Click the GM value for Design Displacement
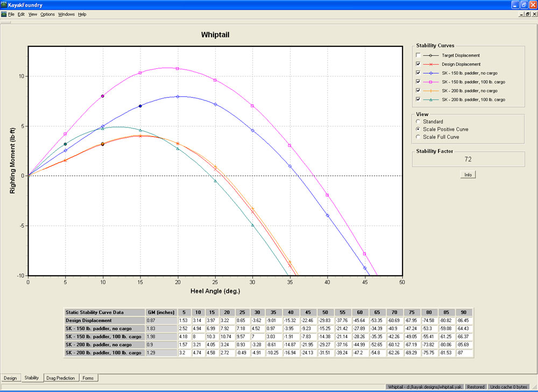The image size is (538, 392). click(x=161, y=320)
